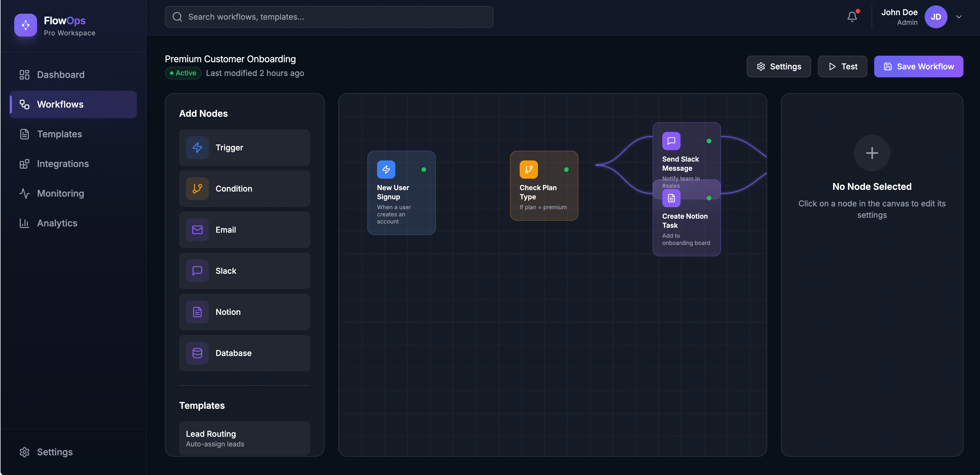980x475 pixels.
Task: Click the status indicator on Send Slack Message node
Action: [709, 141]
